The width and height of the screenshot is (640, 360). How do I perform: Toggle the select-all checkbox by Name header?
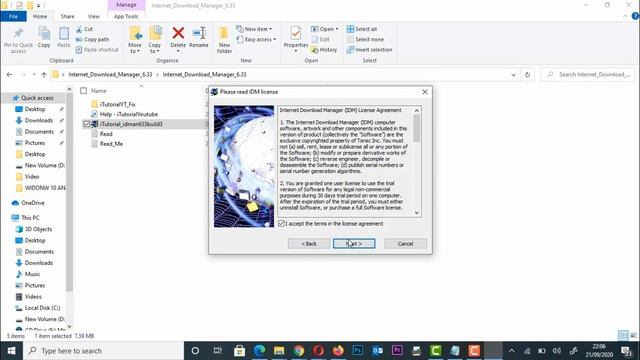point(84,91)
